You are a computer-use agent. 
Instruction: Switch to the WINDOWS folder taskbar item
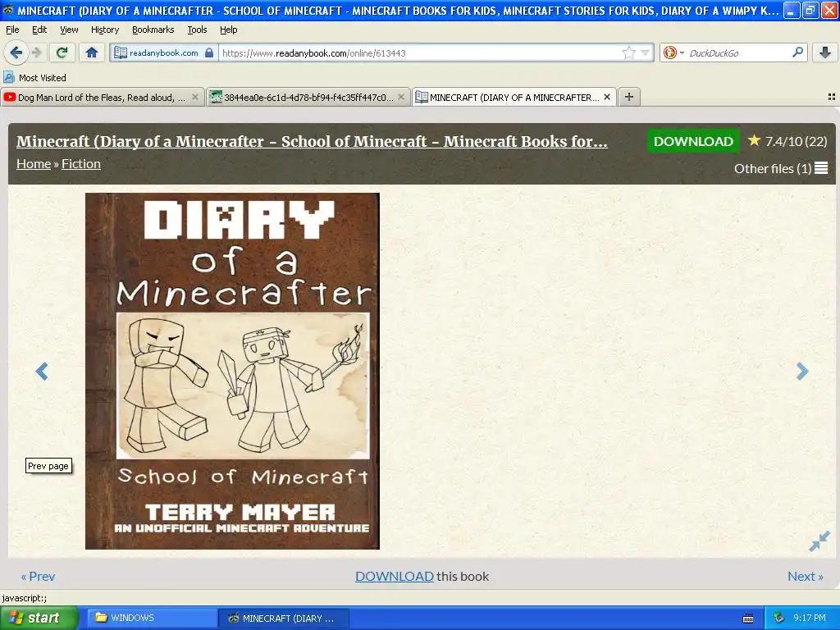150,619
